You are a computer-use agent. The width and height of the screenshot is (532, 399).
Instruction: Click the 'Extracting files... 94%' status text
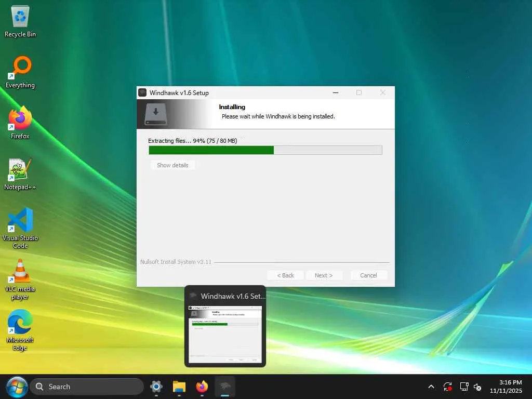(192, 141)
